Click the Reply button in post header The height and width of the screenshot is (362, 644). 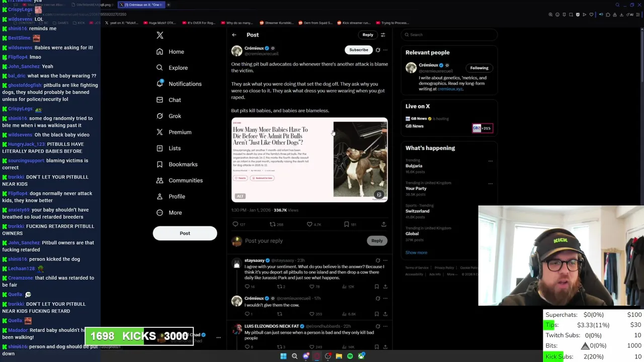(x=368, y=35)
